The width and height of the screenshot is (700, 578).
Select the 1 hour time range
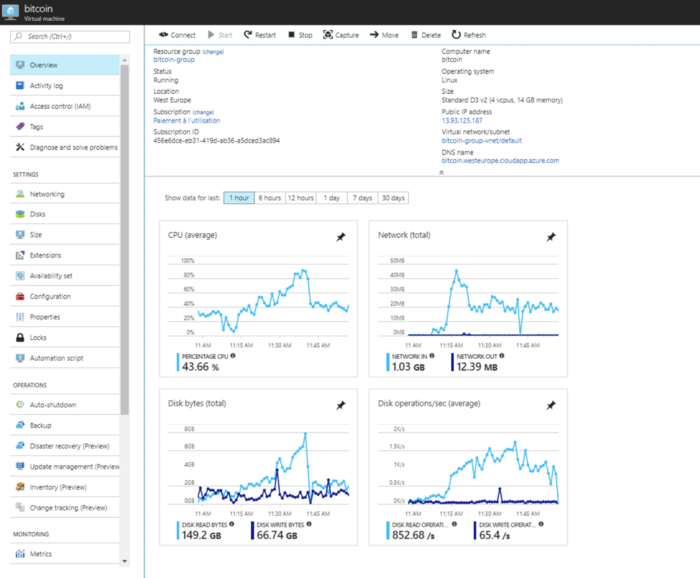(x=239, y=198)
